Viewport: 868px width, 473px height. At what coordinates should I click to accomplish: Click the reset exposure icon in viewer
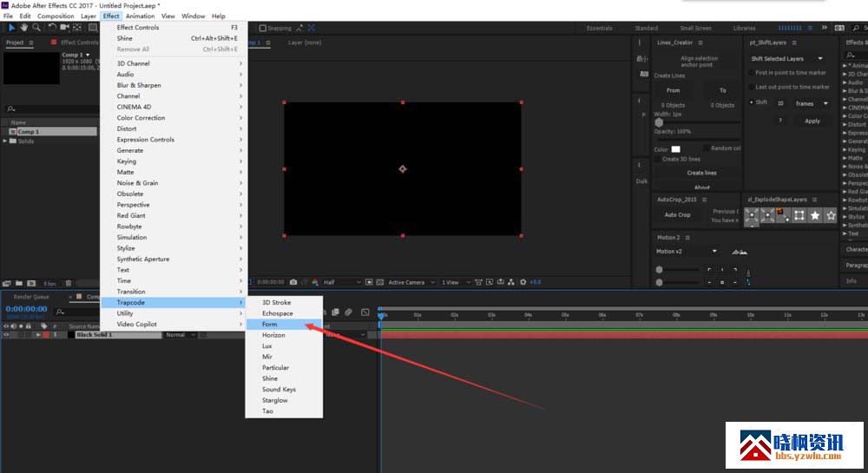click(x=523, y=282)
